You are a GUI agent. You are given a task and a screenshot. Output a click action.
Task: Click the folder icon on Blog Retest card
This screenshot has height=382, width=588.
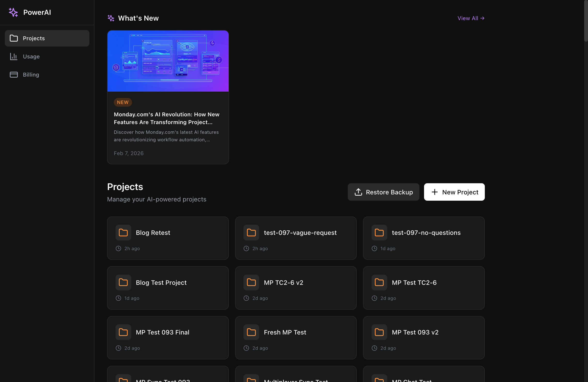[x=123, y=232]
